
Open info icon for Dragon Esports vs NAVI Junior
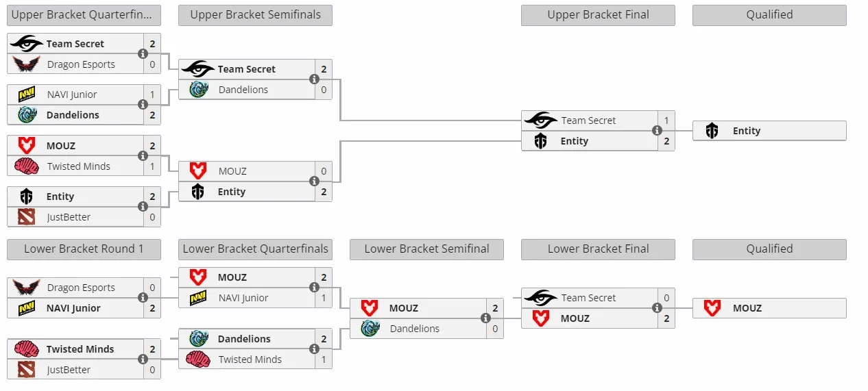click(x=143, y=298)
